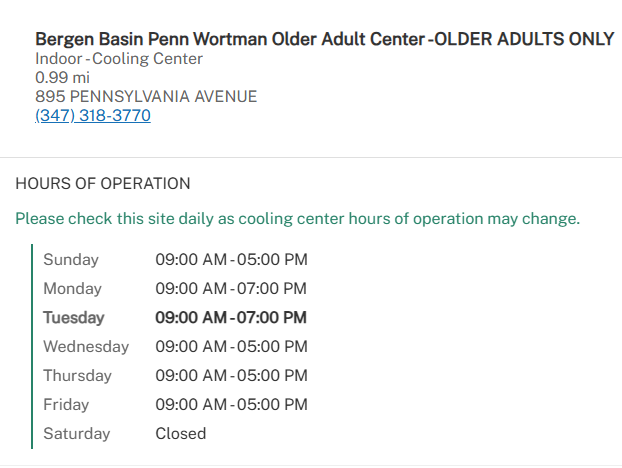The height and width of the screenshot is (468, 622).
Task: Click Tuesday's bold 09:00 AM - 07:00 PM hours
Action: pos(231,318)
